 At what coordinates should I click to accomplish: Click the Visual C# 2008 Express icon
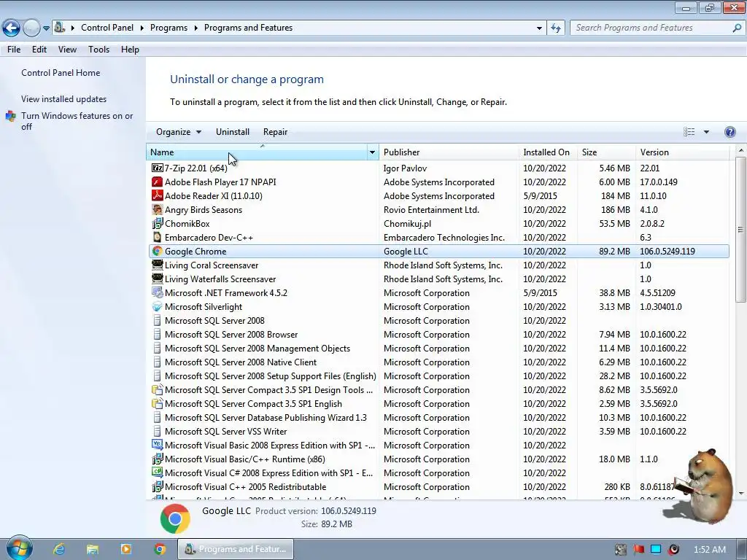click(x=158, y=472)
